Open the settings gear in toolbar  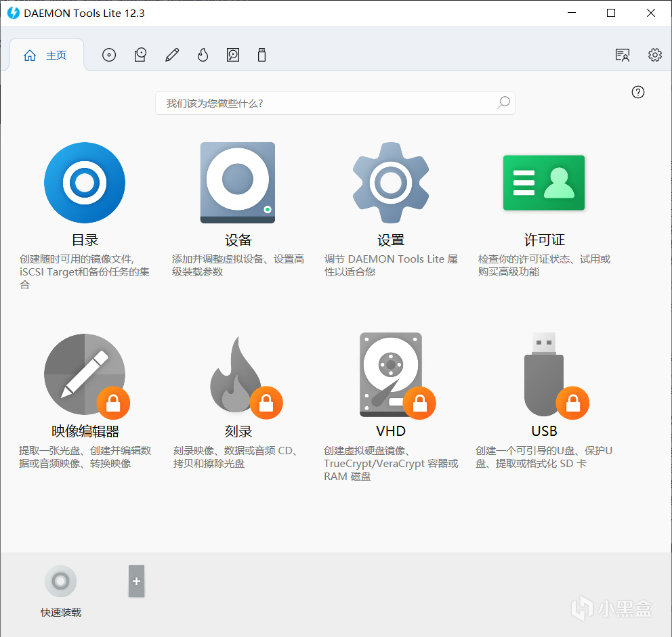pyautogui.click(x=654, y=55)
